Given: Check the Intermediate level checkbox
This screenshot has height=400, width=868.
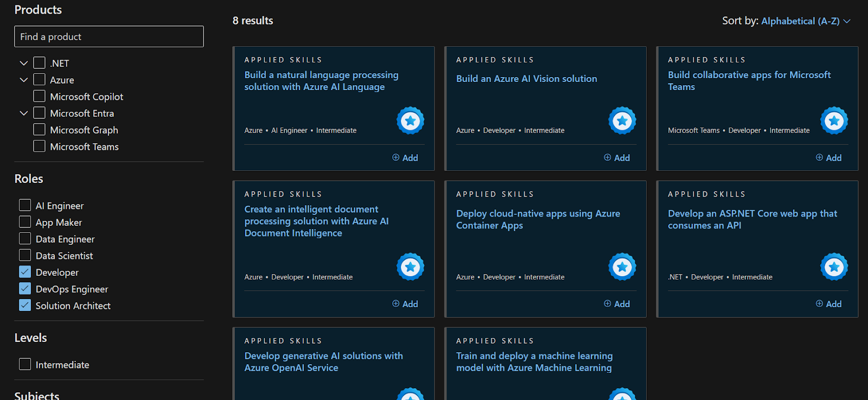Looking at the screenshot, I should (x=25, y=364).
